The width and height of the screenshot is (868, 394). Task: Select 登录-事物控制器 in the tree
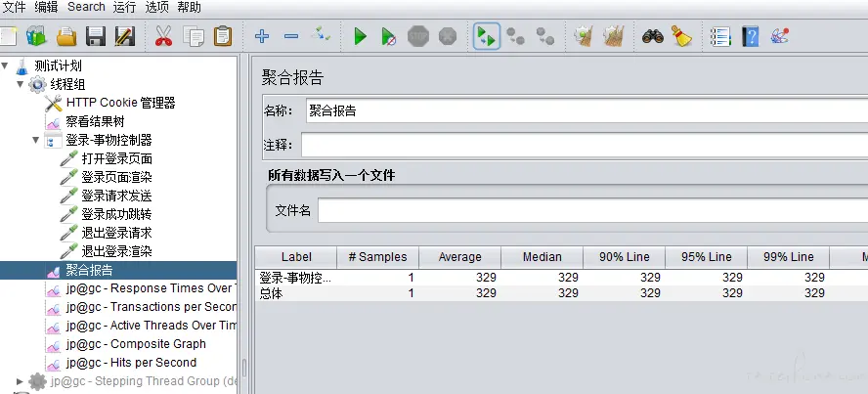108,140
